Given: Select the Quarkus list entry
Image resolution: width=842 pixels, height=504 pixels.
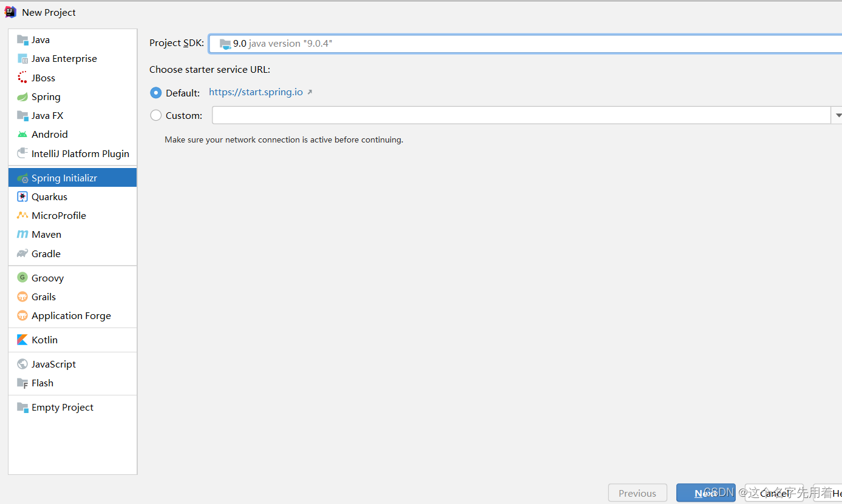Looking at the screenshot, I should (x=72, y=197).
